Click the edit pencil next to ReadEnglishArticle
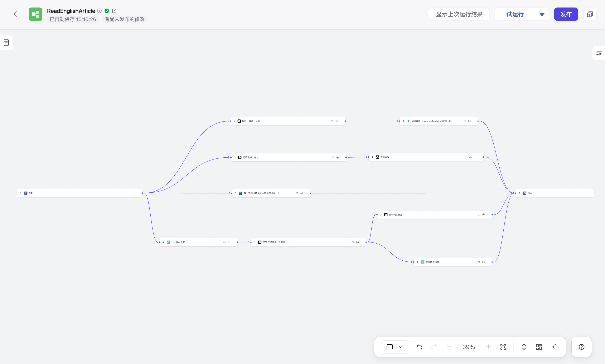 click(x=114, y=11)
